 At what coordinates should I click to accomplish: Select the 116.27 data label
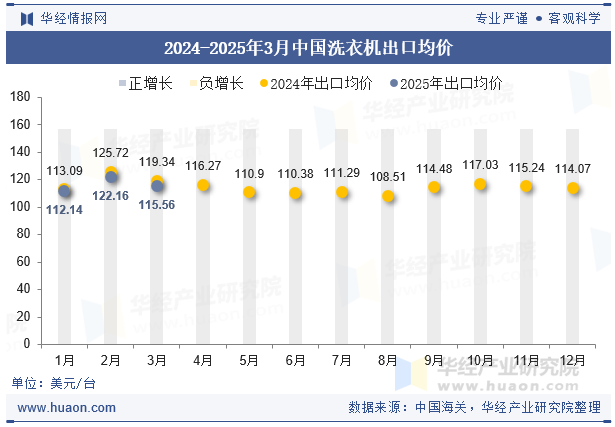[203, 165]
